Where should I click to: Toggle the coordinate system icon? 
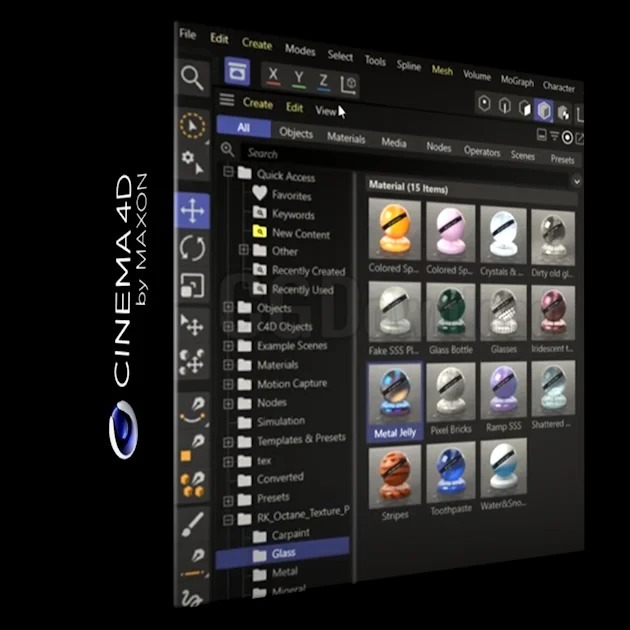(348, 84)
